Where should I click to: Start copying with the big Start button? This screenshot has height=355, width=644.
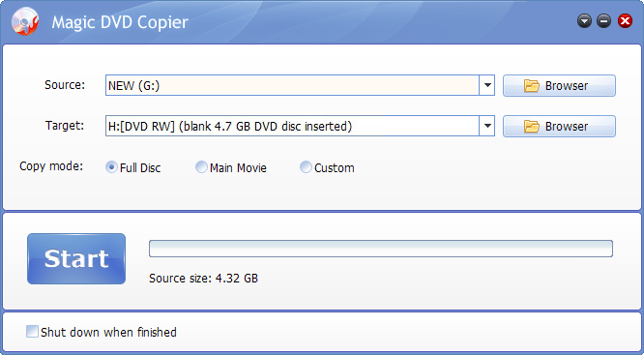[76, 259]
